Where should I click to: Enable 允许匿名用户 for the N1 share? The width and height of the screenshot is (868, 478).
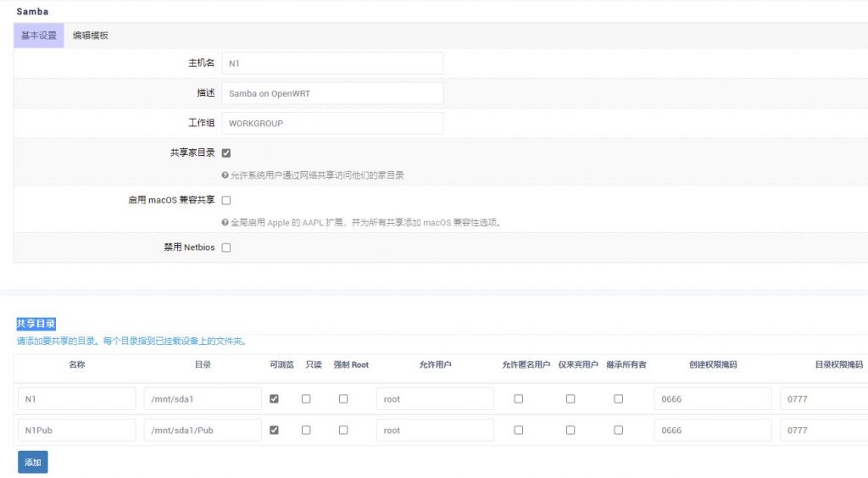point(519,399)
